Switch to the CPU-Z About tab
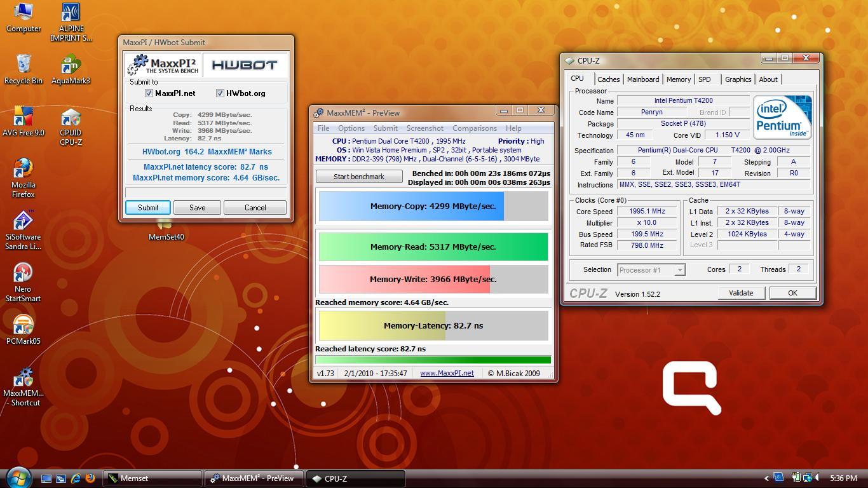Screen dimensions: 868x488 pyautogui.click(x=768, y=79)
